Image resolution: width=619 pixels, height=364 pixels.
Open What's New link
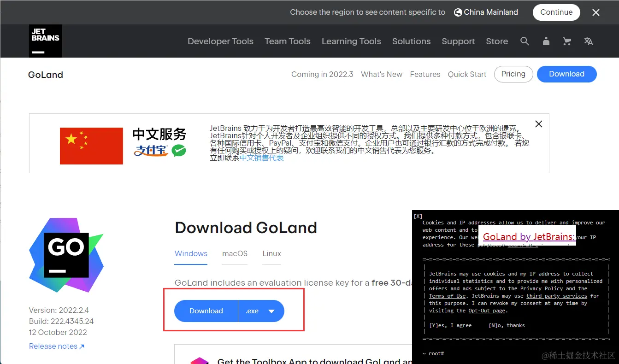[382, 74]
